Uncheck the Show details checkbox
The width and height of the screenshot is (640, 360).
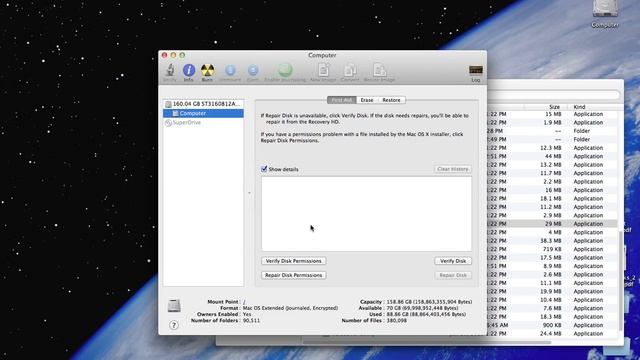(264, 169)
